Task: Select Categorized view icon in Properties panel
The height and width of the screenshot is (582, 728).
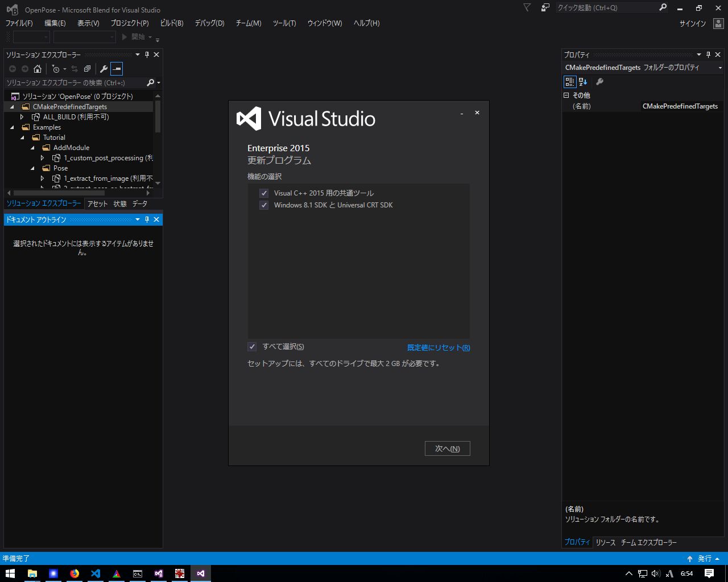Action: 570,82
